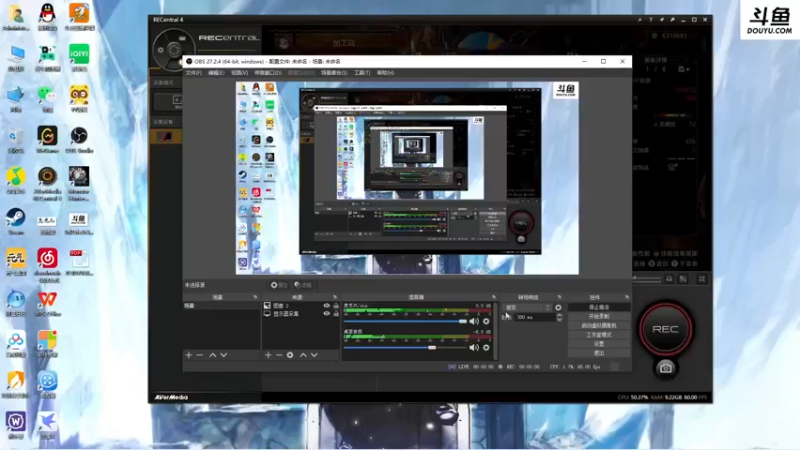Pop out the scene transitions dock panel

click(x=559, y=297)
